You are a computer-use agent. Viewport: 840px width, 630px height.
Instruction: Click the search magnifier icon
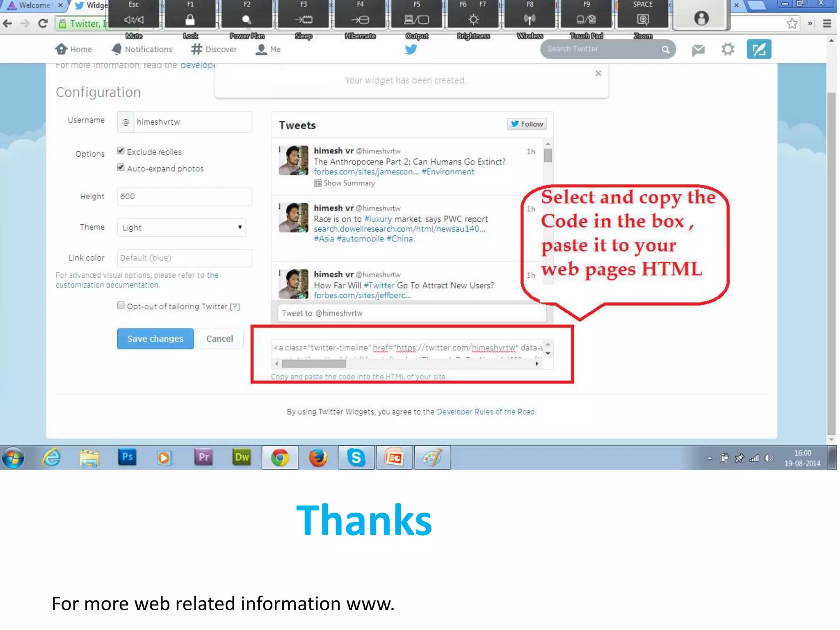click(665, 50)
